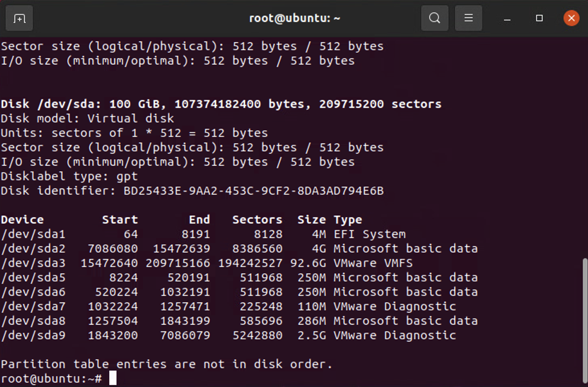Click Microsoft basic data on /dev/sda2 row
The height and width of the screenshot is (387, 588).
(406, 248)
